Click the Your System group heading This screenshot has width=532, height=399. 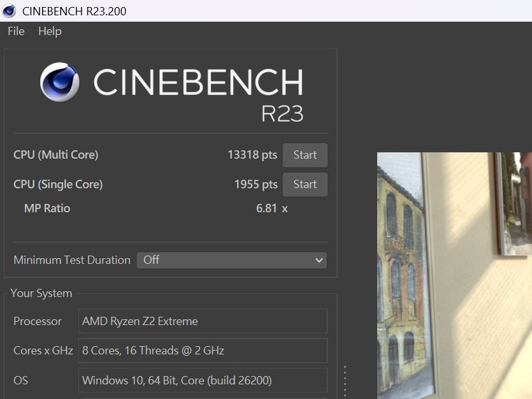pyautogui.click(x=41, y=293)
